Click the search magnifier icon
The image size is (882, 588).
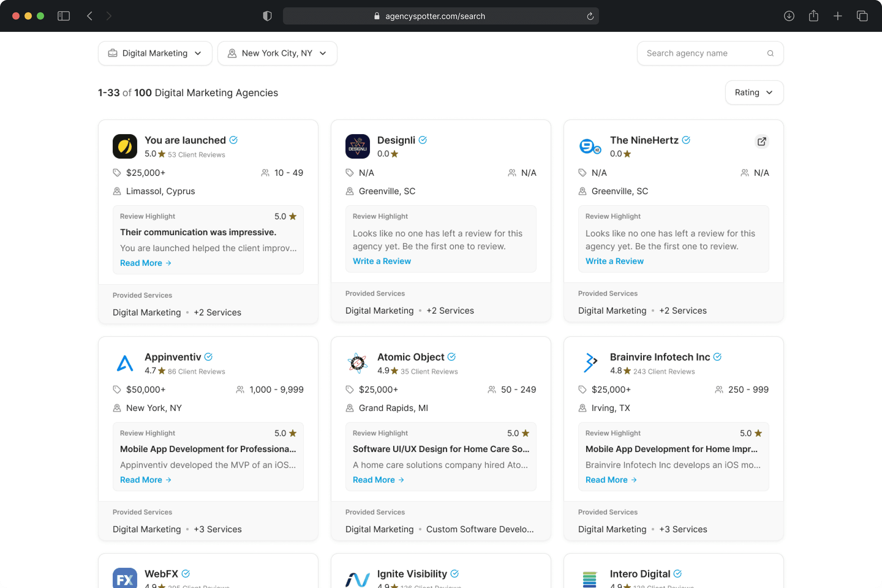[x=770, y=53]
